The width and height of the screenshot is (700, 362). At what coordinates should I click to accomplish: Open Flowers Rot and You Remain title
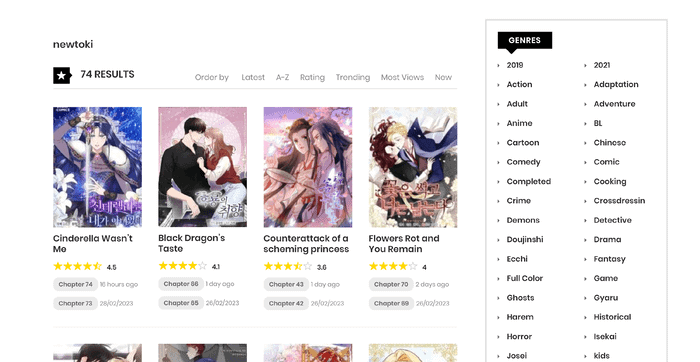tap(404, 244)
